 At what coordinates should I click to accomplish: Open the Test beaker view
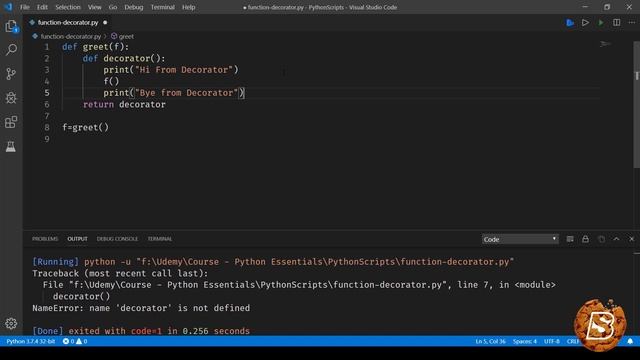[x=11, y=147]
